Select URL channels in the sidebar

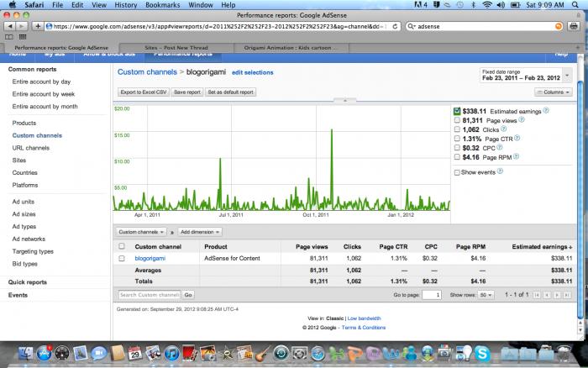(x=31, y=148)
